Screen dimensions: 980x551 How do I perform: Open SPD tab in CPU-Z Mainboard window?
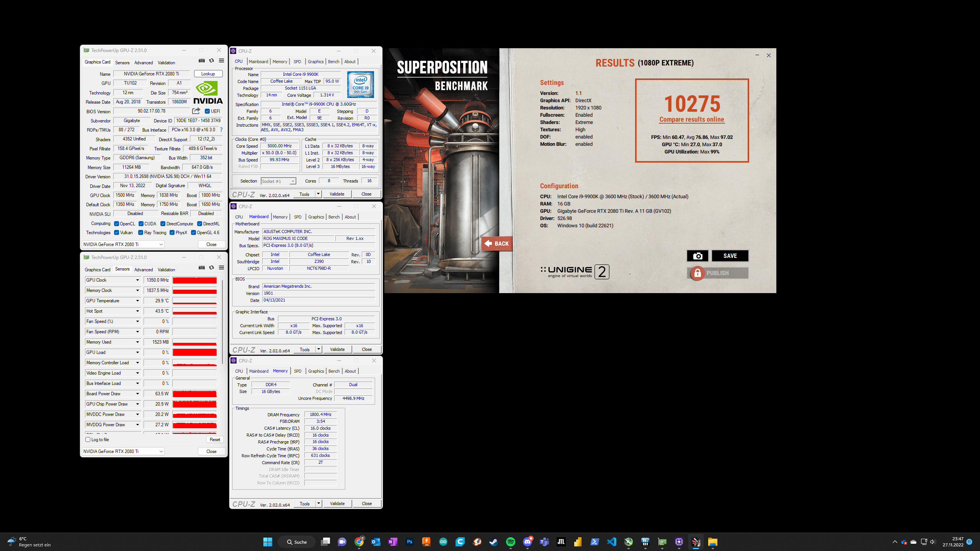(298, 217)
